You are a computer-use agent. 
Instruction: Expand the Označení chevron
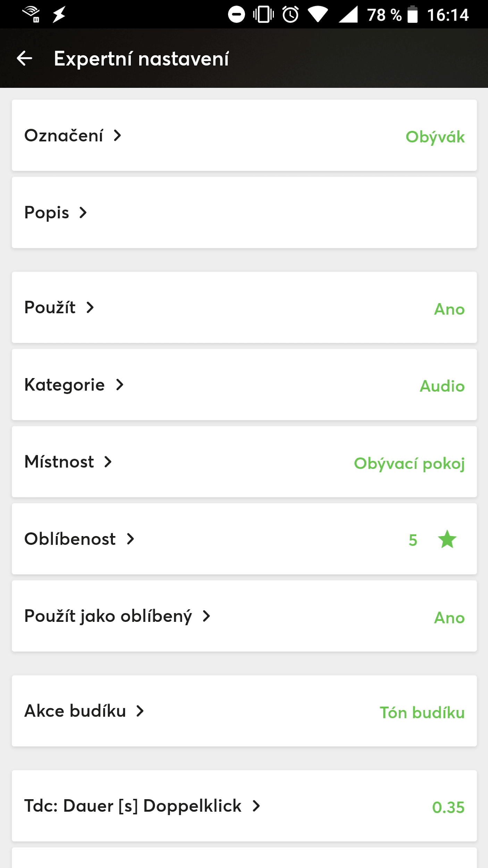(118, 135)
